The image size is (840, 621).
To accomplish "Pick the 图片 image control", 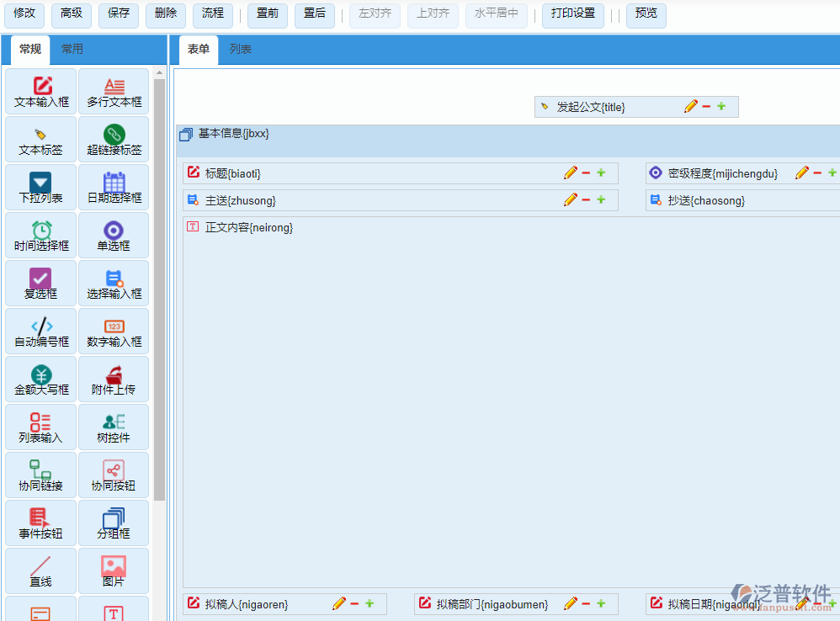I will pos(114,571).
